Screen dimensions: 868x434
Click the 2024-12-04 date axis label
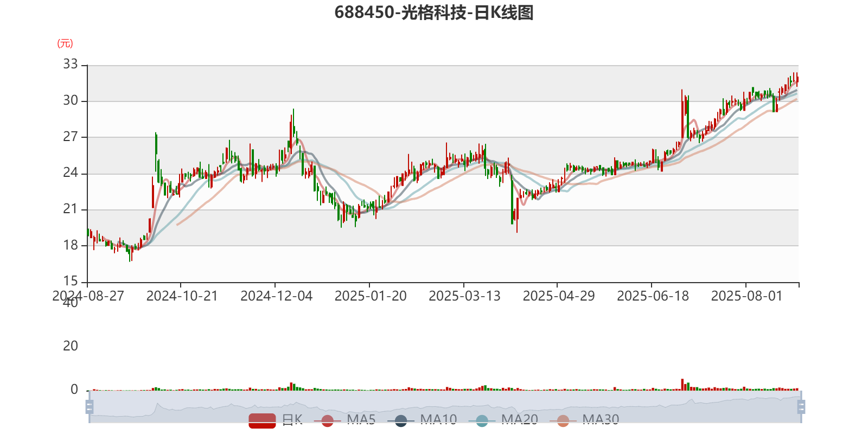(277, 296)
